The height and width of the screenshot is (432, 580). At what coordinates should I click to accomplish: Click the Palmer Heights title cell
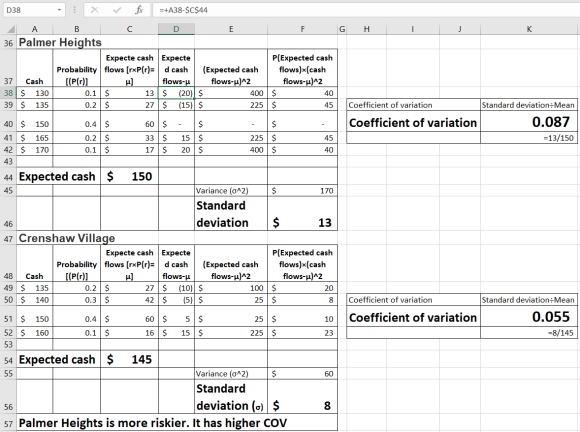(60, 43)
